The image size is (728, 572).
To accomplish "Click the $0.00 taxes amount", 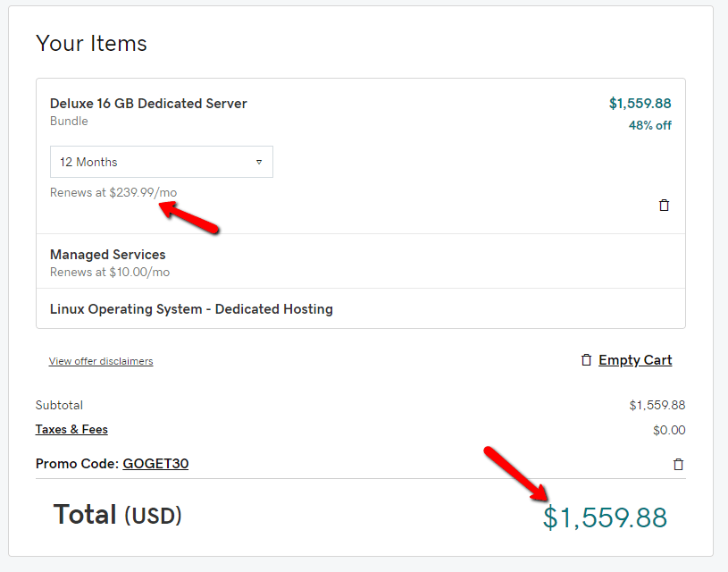I will [x=669, y=430].
